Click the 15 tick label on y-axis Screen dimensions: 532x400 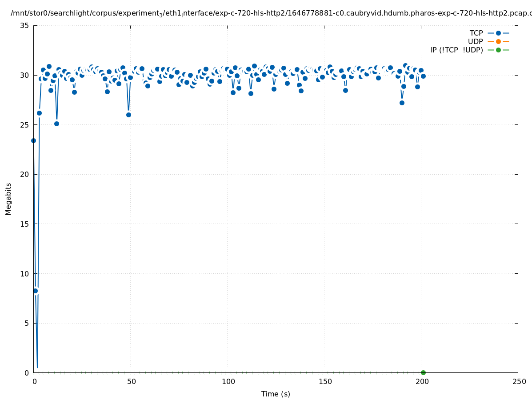coord(25,224)
